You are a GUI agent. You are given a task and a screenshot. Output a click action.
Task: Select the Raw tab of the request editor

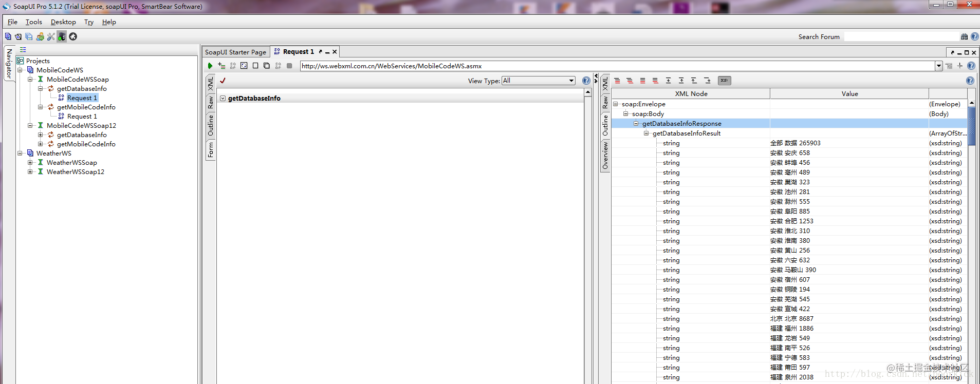(x=211, y=102)
